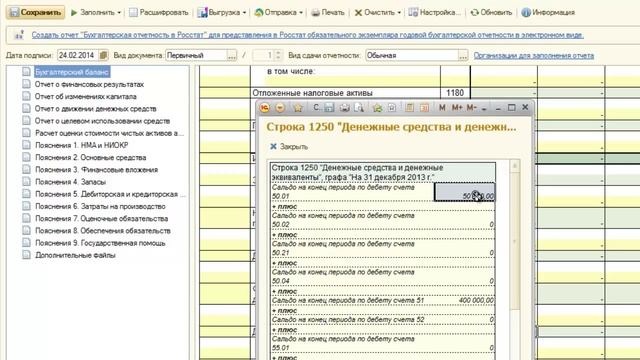Image resolution: width=640 pixels, height=360 pixels.
Task: Open the calendar picker for Дата подписи
Action: pos(104,55)
